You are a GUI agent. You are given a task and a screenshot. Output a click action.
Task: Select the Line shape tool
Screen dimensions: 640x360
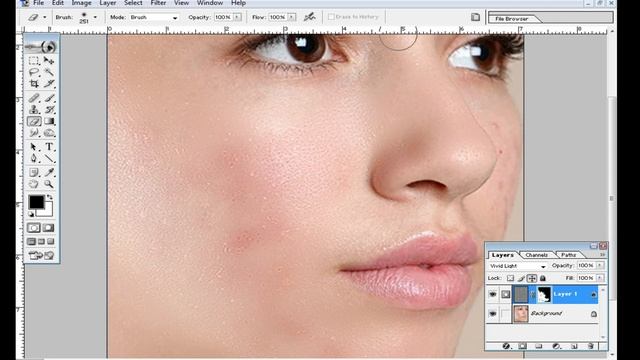[x=49, y=158]
